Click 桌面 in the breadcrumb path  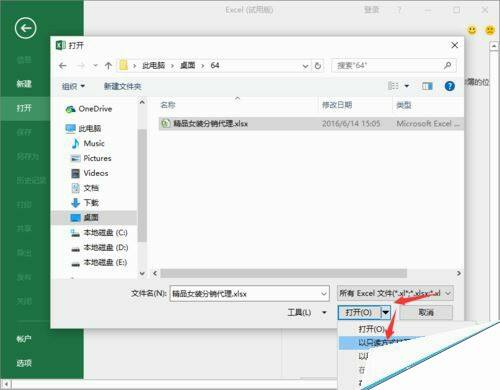188,66
